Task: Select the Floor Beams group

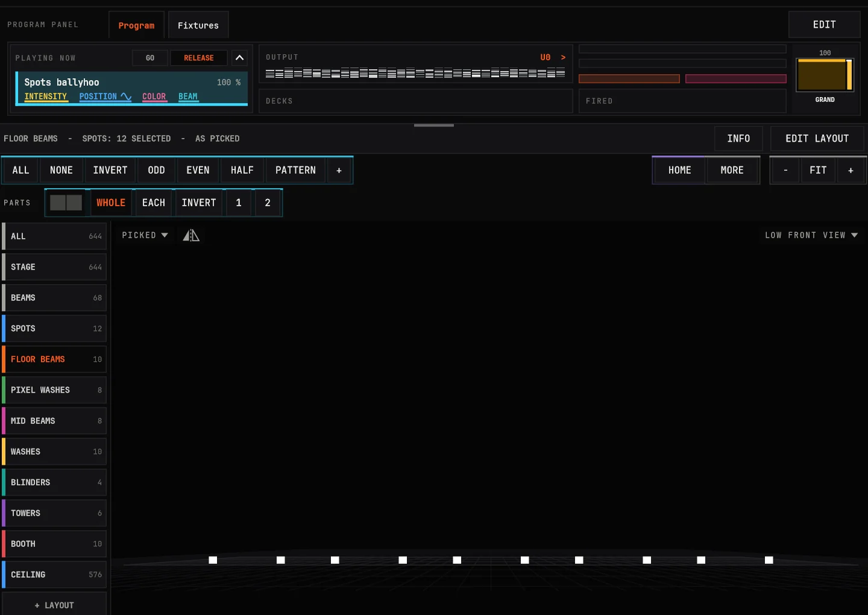Action: [x=54, y=359]
